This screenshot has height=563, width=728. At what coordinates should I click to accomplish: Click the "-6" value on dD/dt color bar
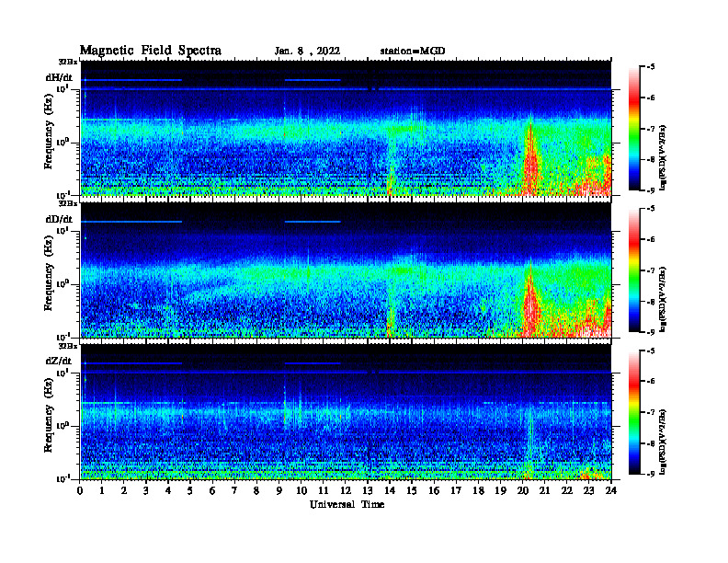pos(651,239)
